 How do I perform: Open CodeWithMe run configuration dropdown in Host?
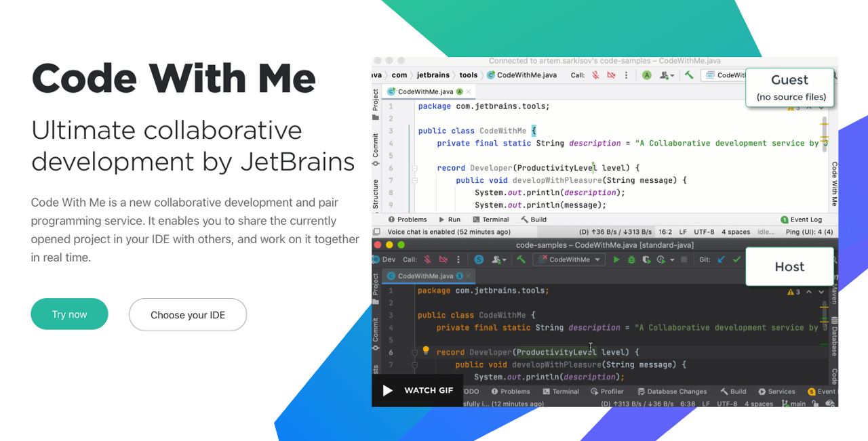(x=569, y=259)
